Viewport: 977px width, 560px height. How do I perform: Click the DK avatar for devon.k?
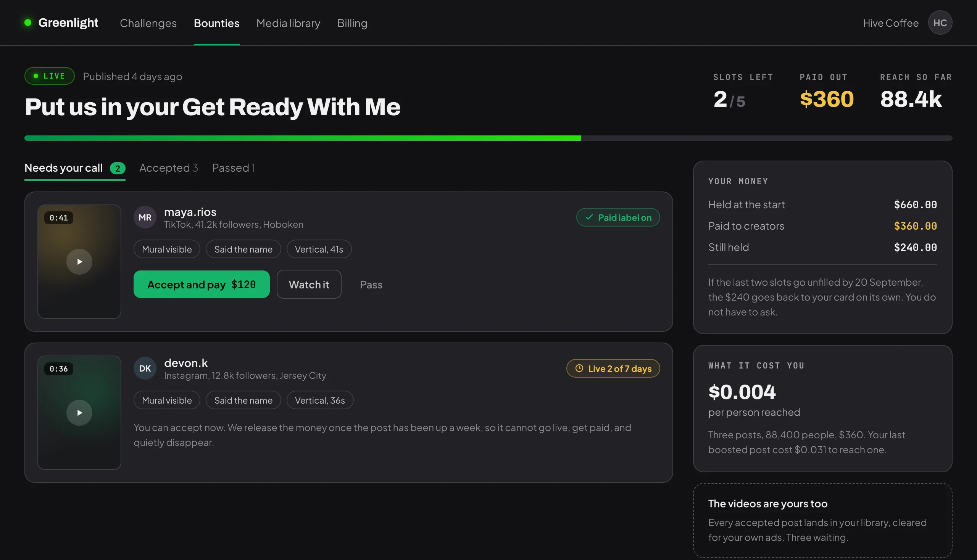[x=145, y=369]
